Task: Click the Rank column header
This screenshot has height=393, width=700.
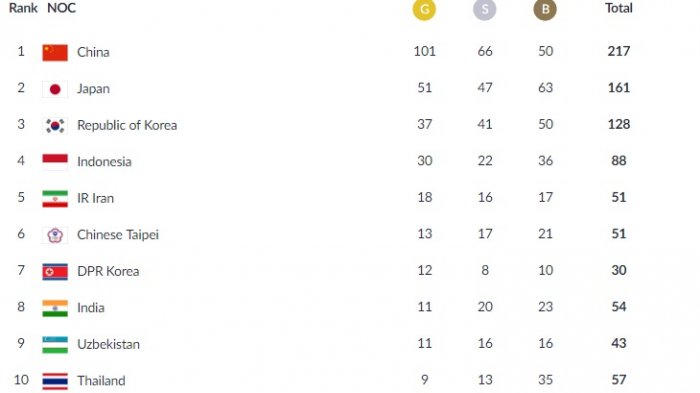Action: (x=23, y=8)
